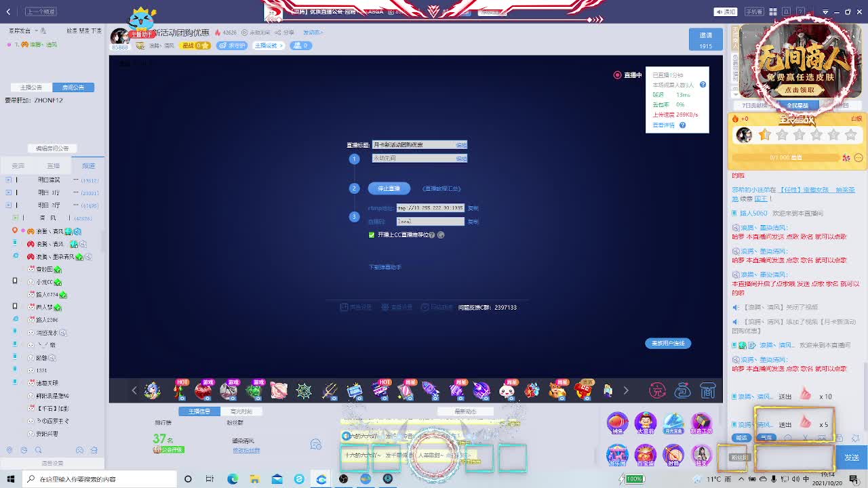Open the grid layout icon in title bar

pyautogui.click(x=773, y=12)
